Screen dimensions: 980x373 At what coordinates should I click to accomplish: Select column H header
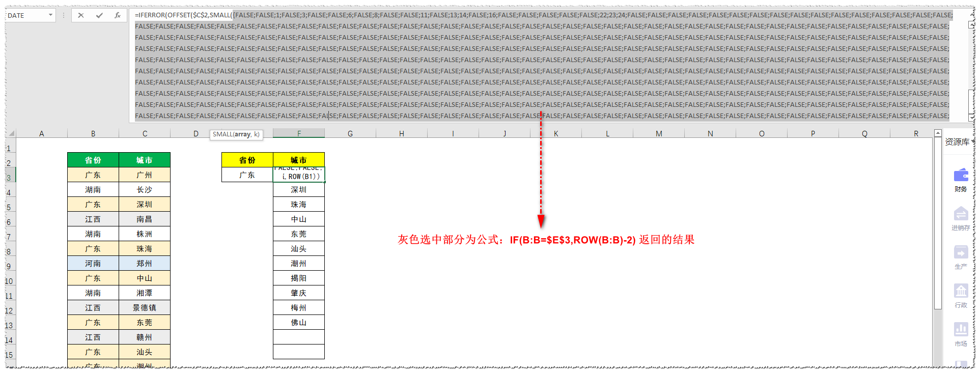point(402,133)
